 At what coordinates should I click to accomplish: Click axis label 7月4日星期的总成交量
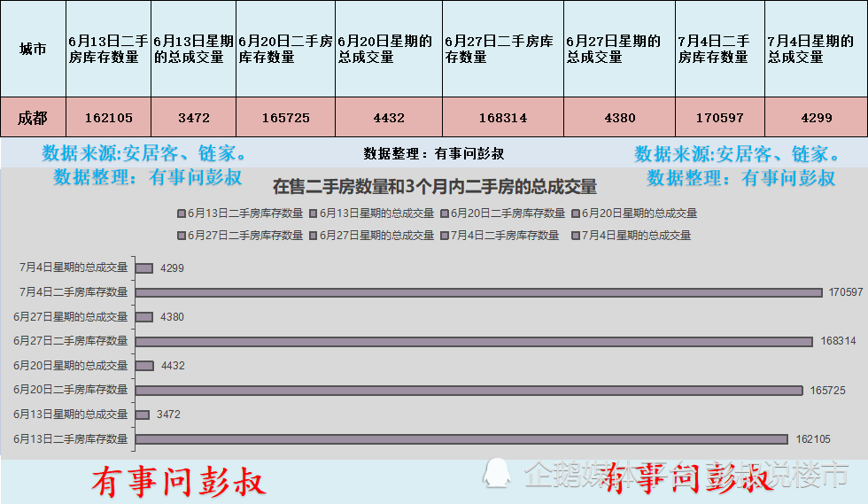click(x=73, y=268)
